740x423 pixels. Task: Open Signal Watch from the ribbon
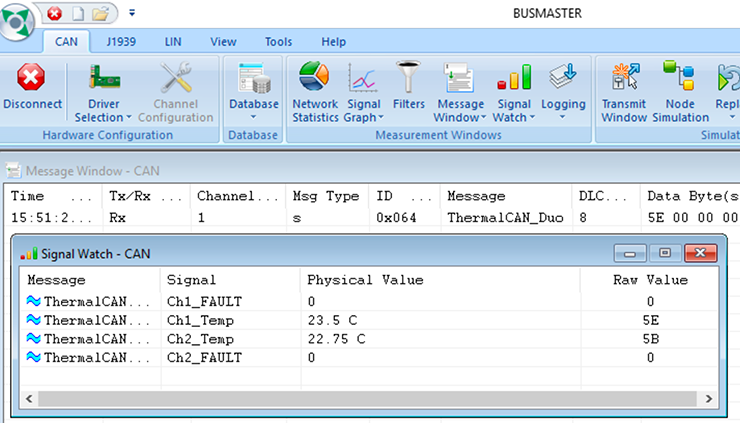[x=513, y=92]
